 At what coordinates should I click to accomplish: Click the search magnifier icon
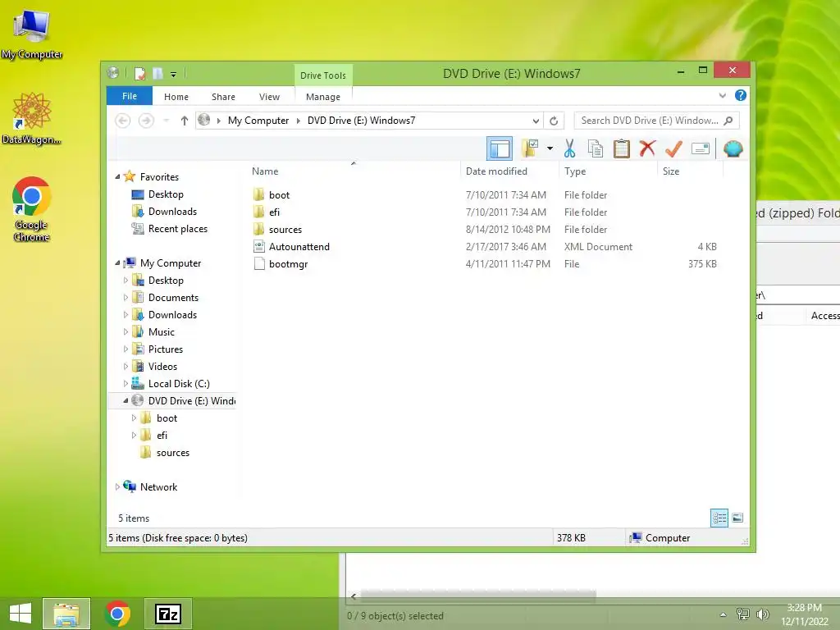(x=728, y=121)
